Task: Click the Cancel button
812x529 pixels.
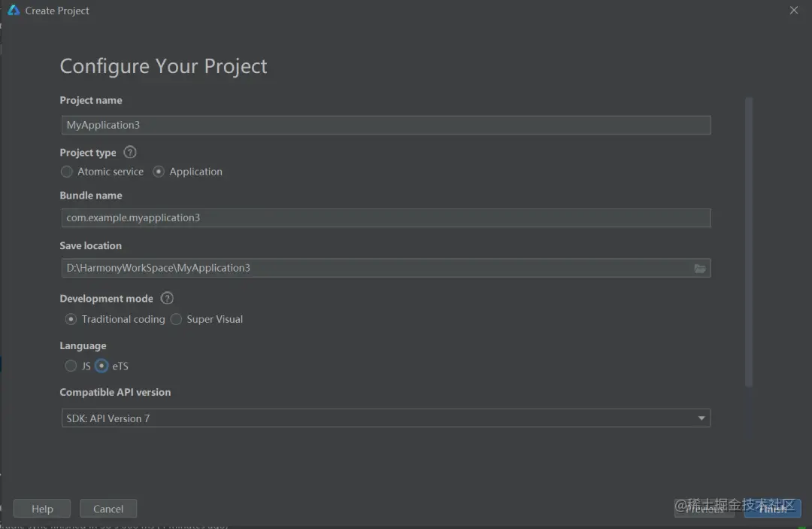Action: coord(108,509)
